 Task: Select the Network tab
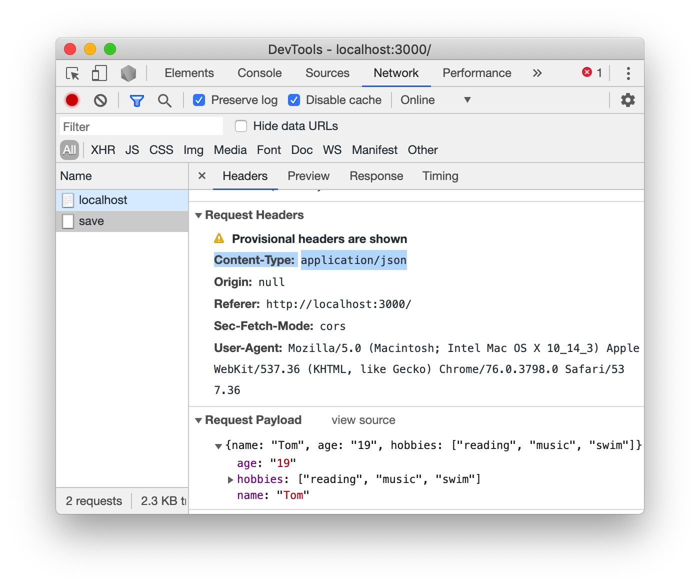click(396, 73)
